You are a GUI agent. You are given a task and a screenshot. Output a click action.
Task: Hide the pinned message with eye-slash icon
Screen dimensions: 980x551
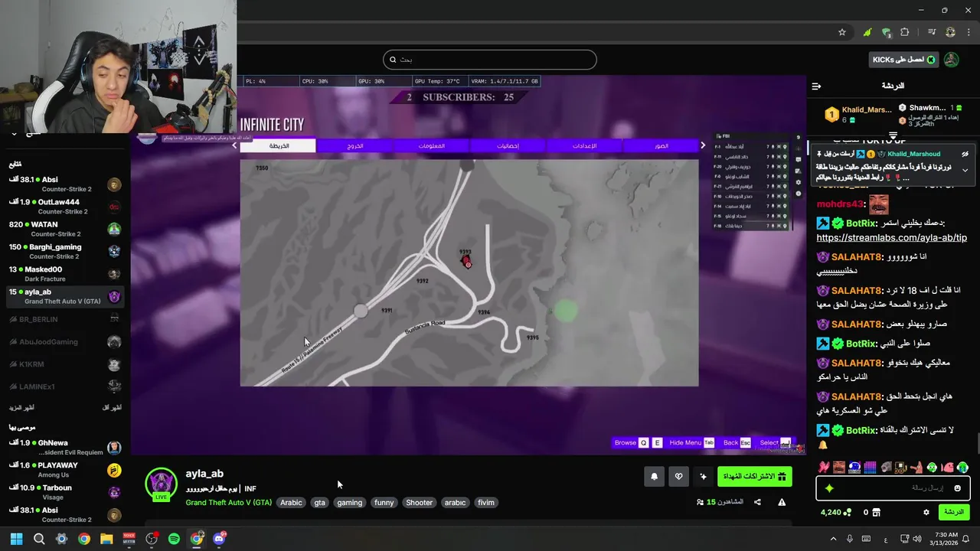(965, 154)
